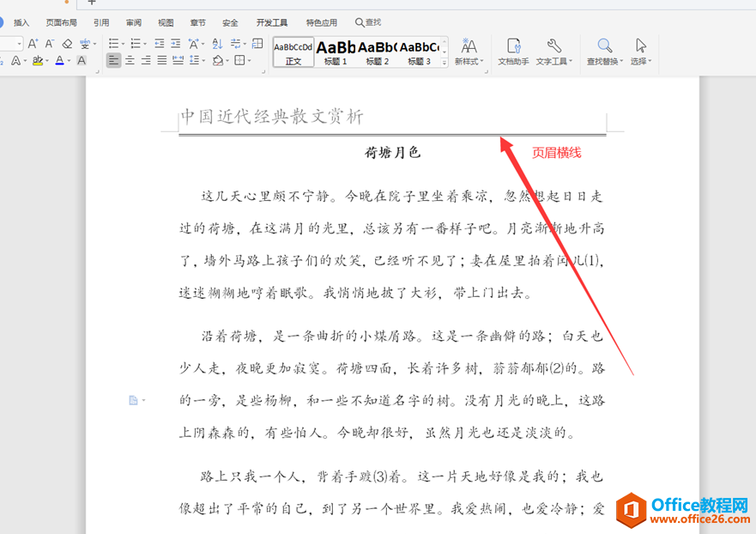Open the 查找 command search box
Viewport: 756px width, 534px height.
click(368, 22)
